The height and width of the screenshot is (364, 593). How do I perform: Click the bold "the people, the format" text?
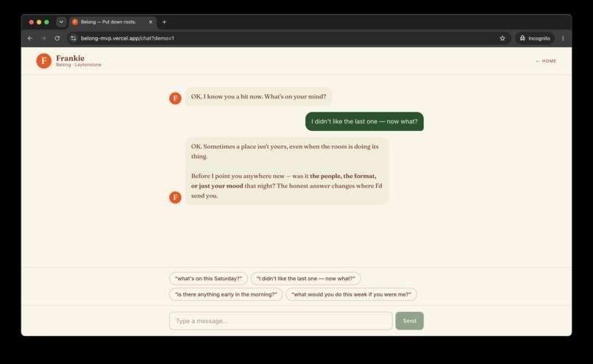343,176
